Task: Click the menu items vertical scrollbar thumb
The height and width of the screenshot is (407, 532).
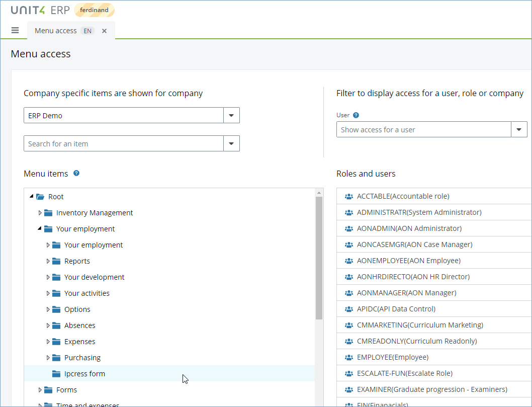Action: click(x=319, y=257)
